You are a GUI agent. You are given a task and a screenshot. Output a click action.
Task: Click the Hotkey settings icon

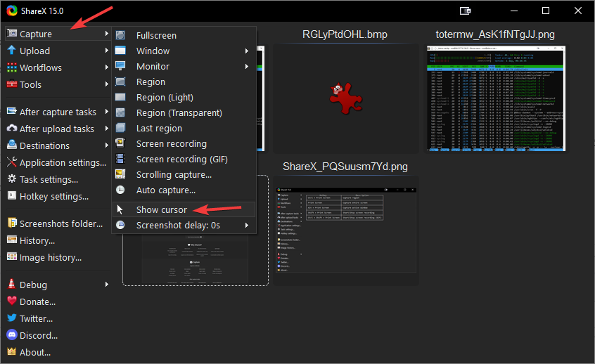(x=12, y=195)
